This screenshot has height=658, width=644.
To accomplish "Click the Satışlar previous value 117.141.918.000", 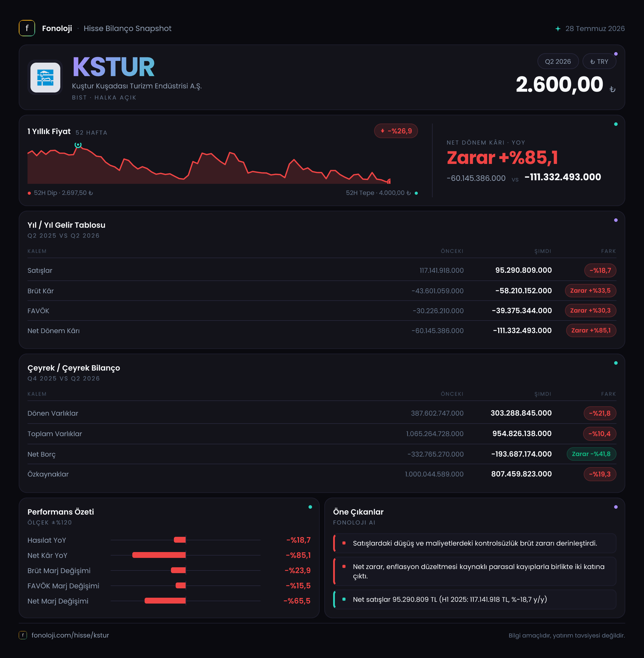I will [x=441, y=270].
